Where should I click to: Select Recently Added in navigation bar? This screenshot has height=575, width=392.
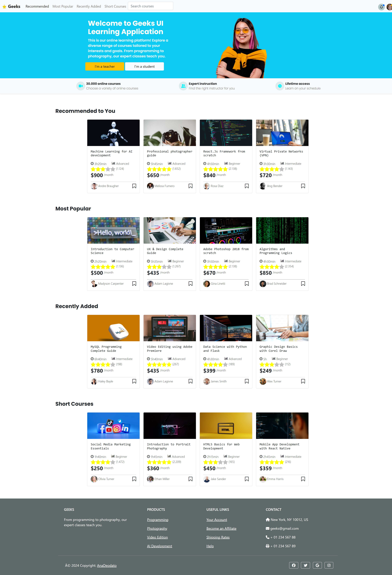click(x=89, y=6)
